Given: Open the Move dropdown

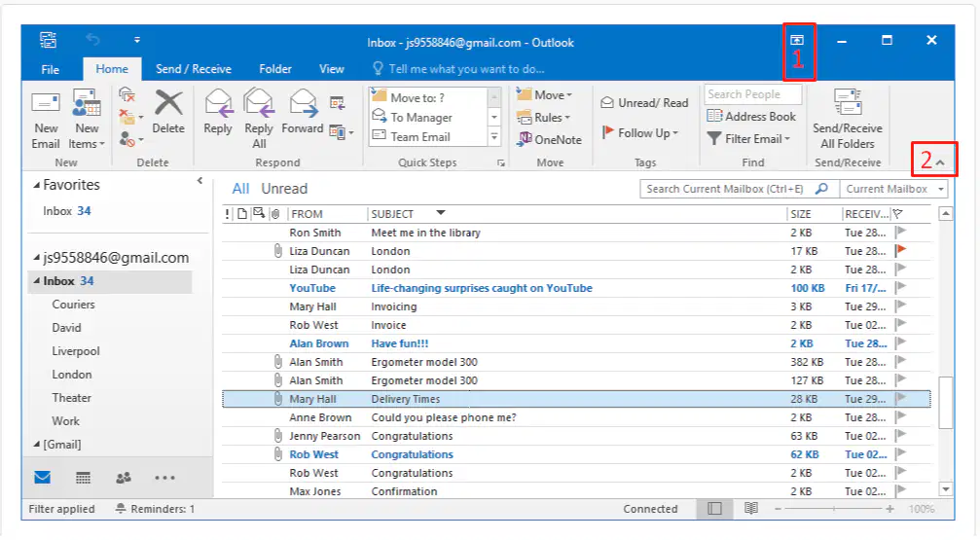Looking at the screenshot, I should (x=544, y=95).
